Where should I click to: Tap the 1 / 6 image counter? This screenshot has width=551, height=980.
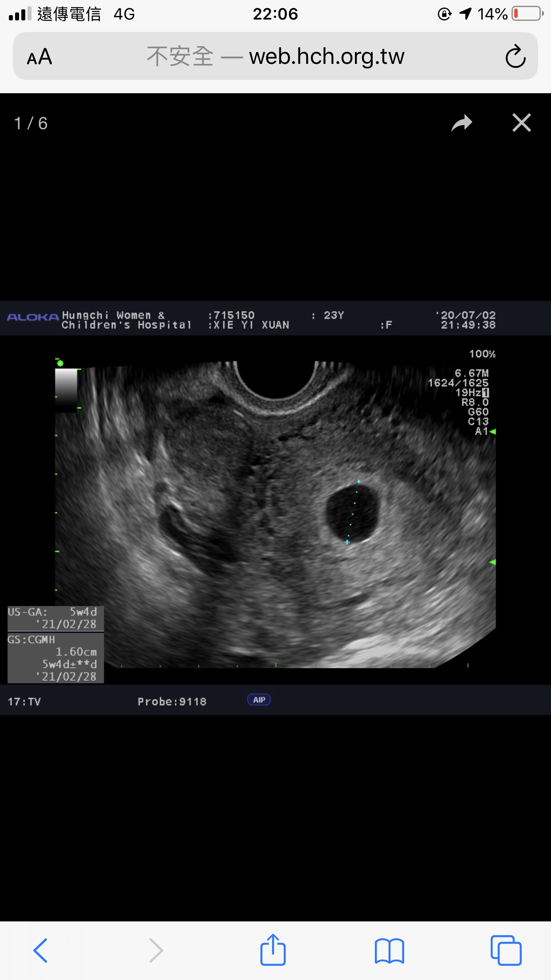(31, 123)
